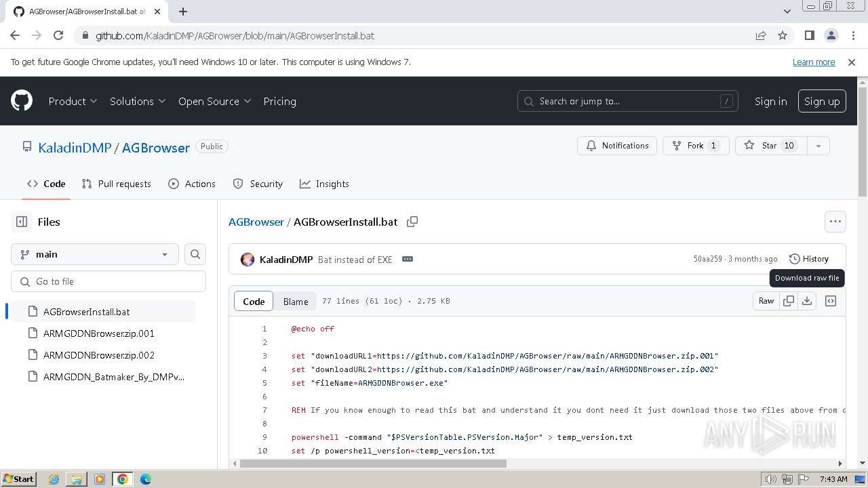
Task: Click AGBrowser breadcrumb link
Action: point(256,222)
